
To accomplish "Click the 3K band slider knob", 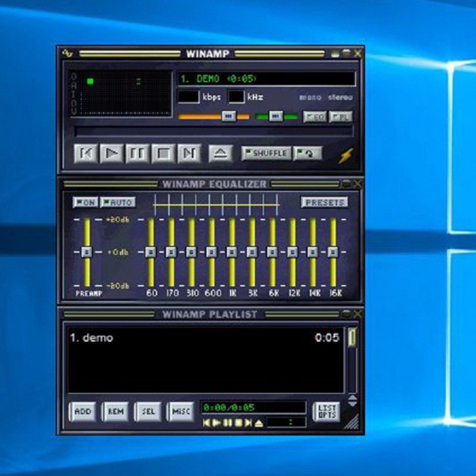I will pos(252,252).
